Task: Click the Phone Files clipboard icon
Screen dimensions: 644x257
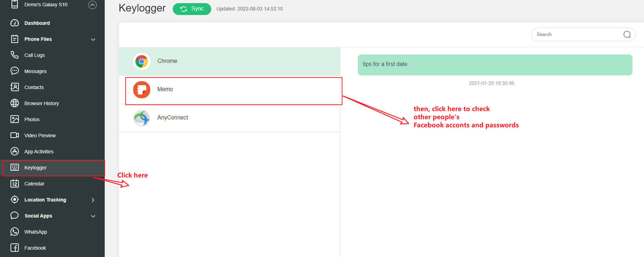Action: pyautogui.click(x=15, y=39)
